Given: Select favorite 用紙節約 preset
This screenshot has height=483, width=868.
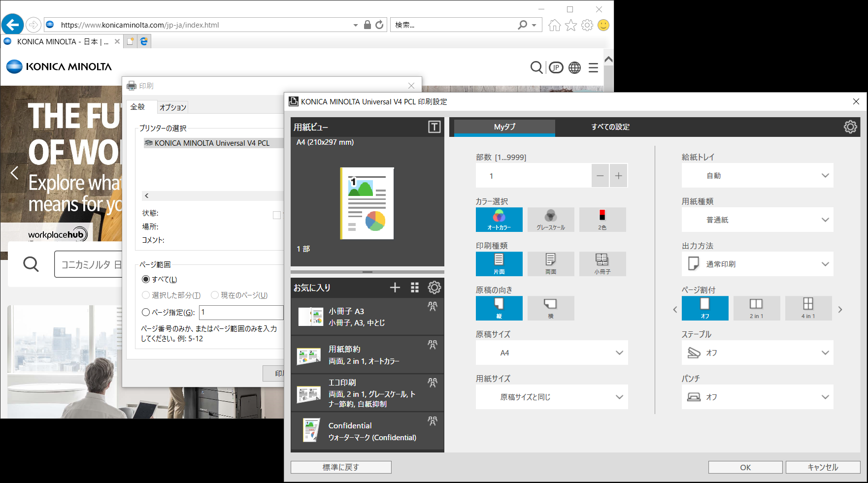Looking at the screenshot, I should (x=367, y=355).
